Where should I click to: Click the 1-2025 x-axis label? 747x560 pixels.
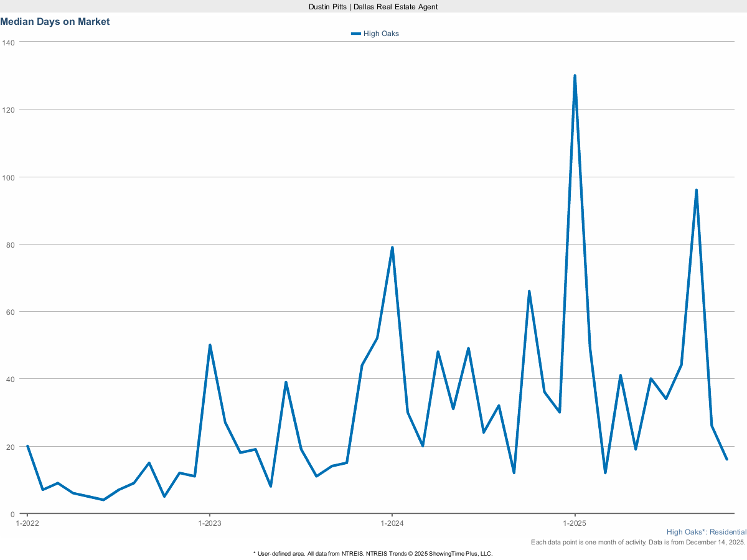pos(575,523)
